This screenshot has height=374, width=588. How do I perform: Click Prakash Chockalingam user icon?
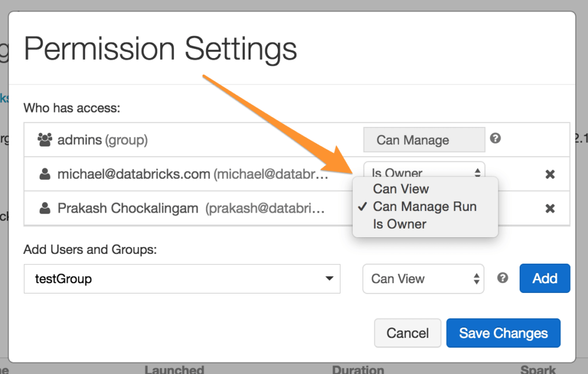pyautogui.click(x=44, y=208)
